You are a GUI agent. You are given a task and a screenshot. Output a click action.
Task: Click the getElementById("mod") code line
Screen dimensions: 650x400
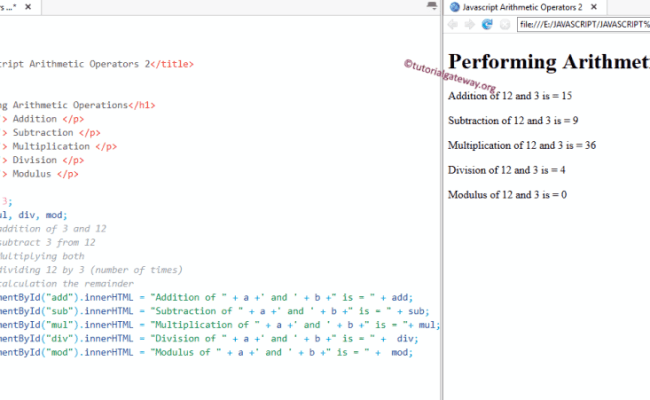click(x=206, y=352)
